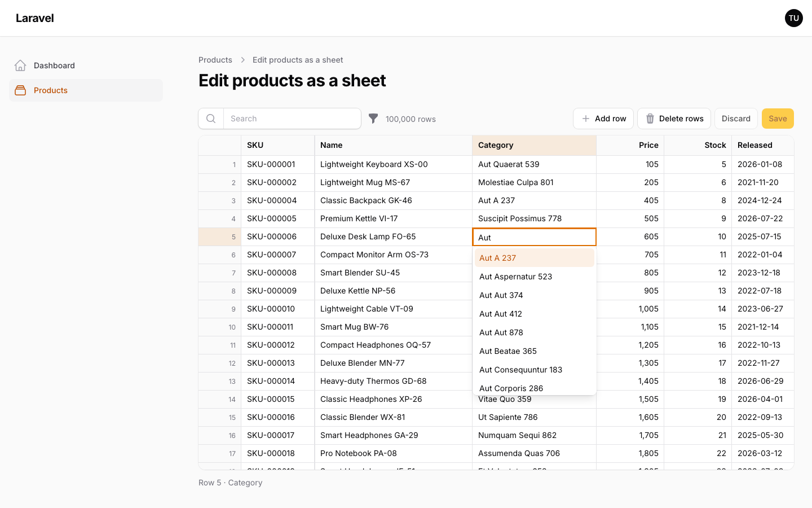Open the filter funnel icon
This screenshot has height=508, width=812.
pyautogui.click(x=373, y=119)
